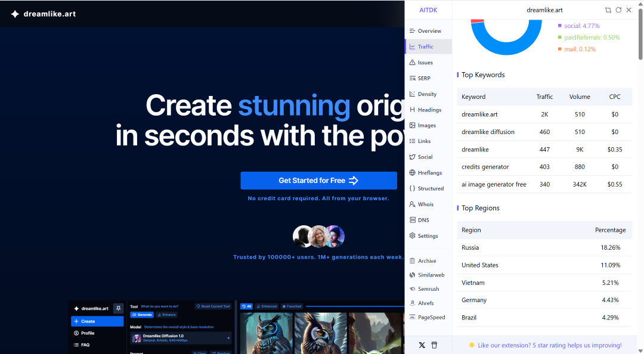
Task: Open the Structured data section
Action: tap(428, 188)
